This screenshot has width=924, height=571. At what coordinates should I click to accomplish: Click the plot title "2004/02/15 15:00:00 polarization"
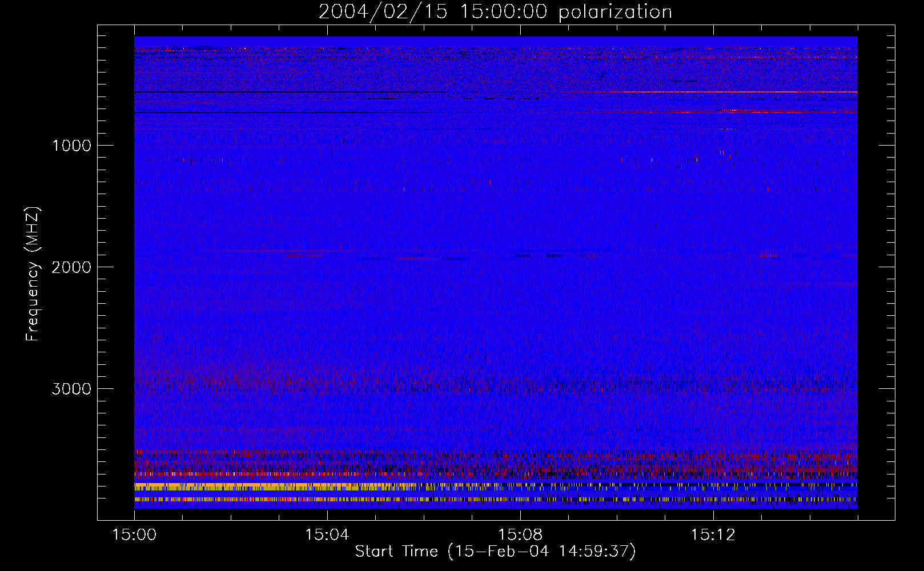click(495, 11)
